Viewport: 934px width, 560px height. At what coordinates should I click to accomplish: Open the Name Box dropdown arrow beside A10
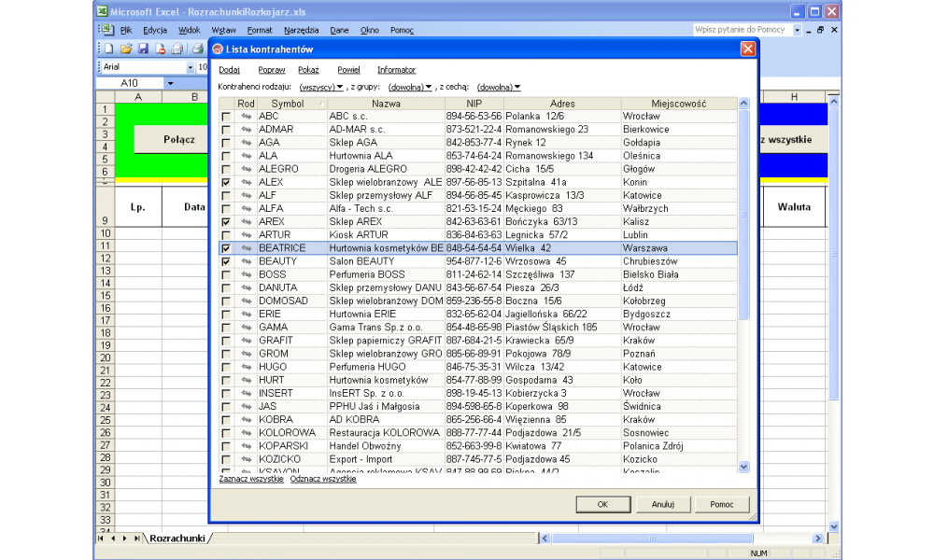pyautogui.click(x=170, y=83)
